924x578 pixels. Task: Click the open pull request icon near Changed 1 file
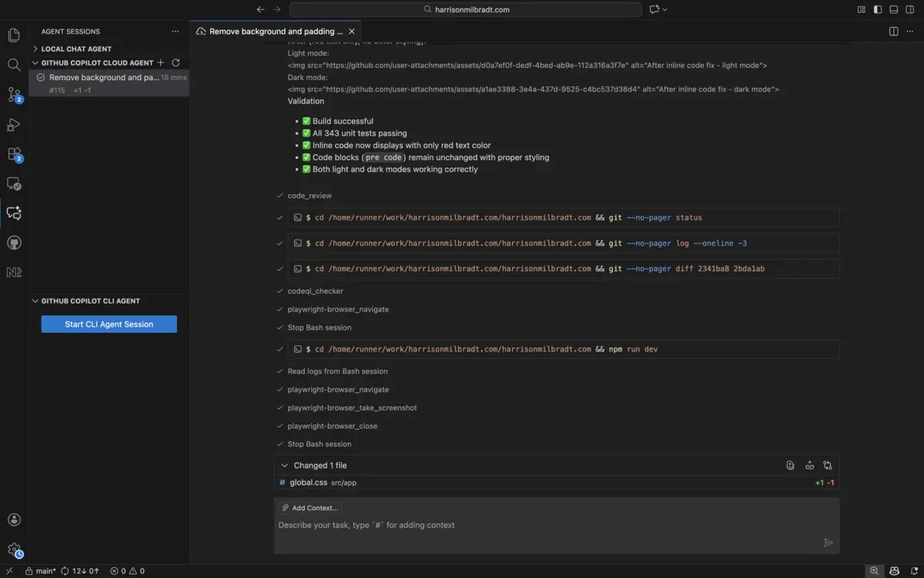pyautogui.click(x=828, y=465)
